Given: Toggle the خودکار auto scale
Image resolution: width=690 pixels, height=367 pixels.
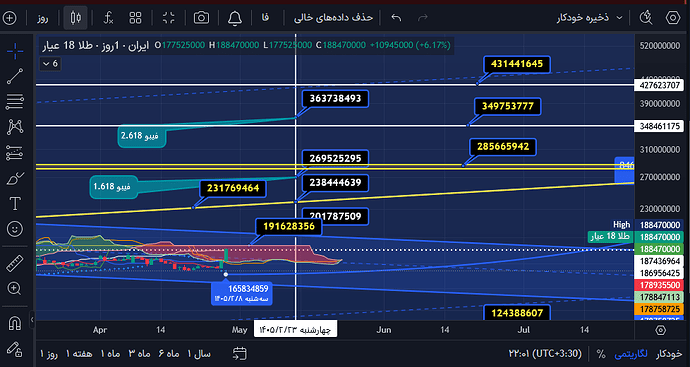Looking at the screenshot, I should (x=669, y=354).
